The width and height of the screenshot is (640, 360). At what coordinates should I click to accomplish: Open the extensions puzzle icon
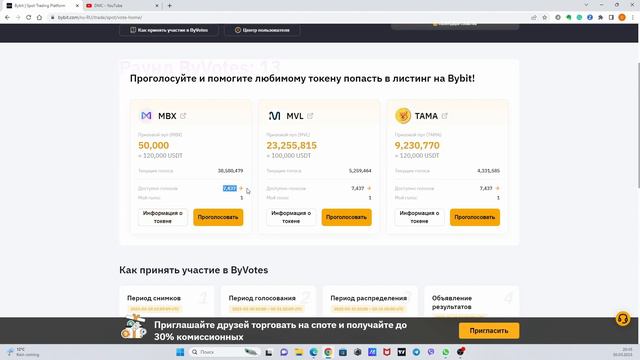click(600, 18)
